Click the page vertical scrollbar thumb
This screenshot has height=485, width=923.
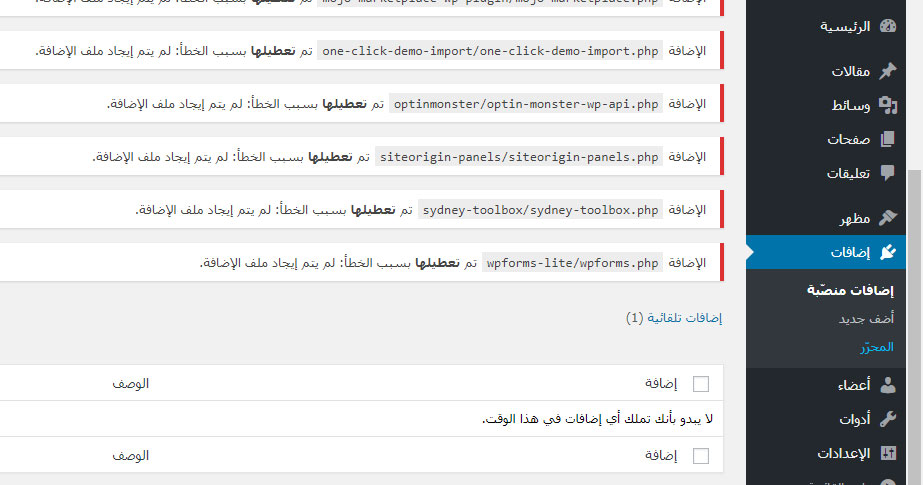(914, 327)
